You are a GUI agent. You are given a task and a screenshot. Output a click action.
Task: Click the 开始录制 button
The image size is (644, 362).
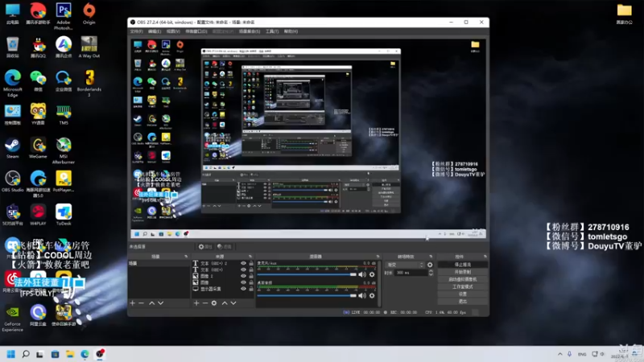click(462, 272)
